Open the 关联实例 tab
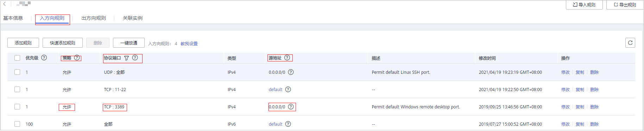 click(x=133, y=18)
